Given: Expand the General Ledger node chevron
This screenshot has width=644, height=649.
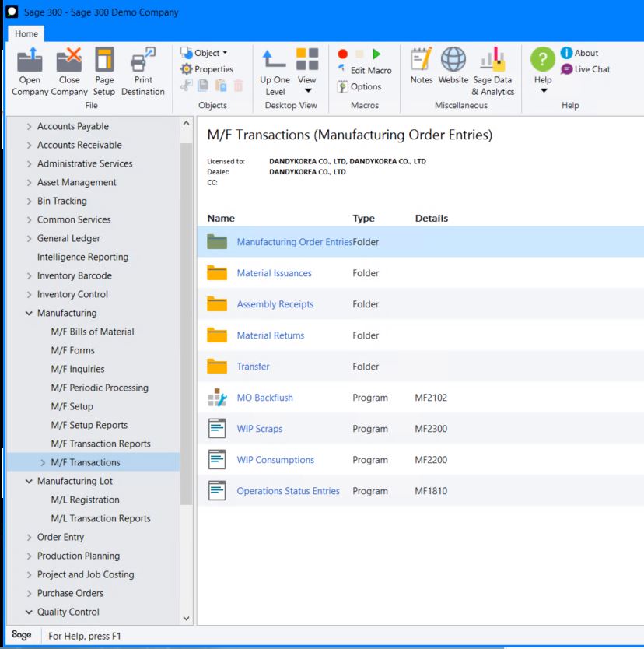Looking at the screenshot, I should (x=29, y=238).
